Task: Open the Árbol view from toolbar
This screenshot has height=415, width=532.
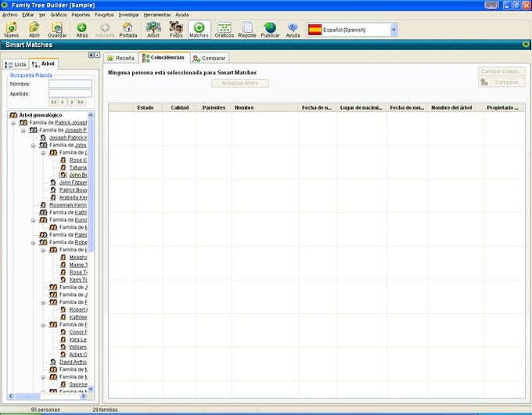Action: coord(153,29)
